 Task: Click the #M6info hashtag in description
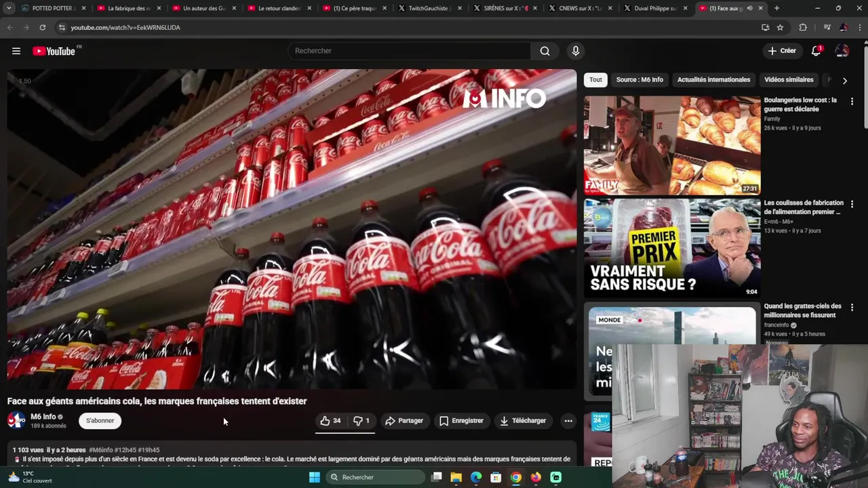pyautogui.click(x=100, y=450)
